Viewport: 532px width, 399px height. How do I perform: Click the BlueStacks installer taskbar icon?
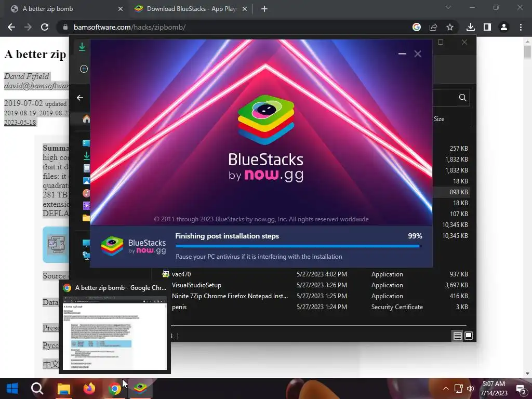pyautogui.click(x=140, y=389)
